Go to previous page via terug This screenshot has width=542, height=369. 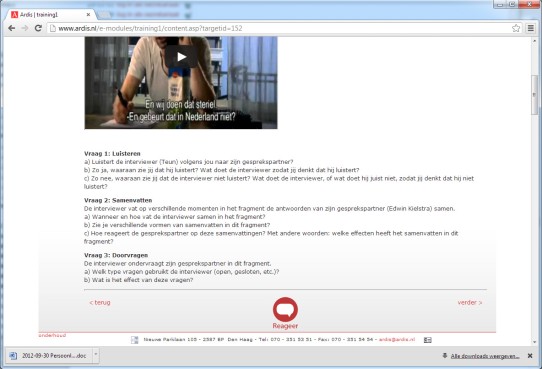coord(100,302)
